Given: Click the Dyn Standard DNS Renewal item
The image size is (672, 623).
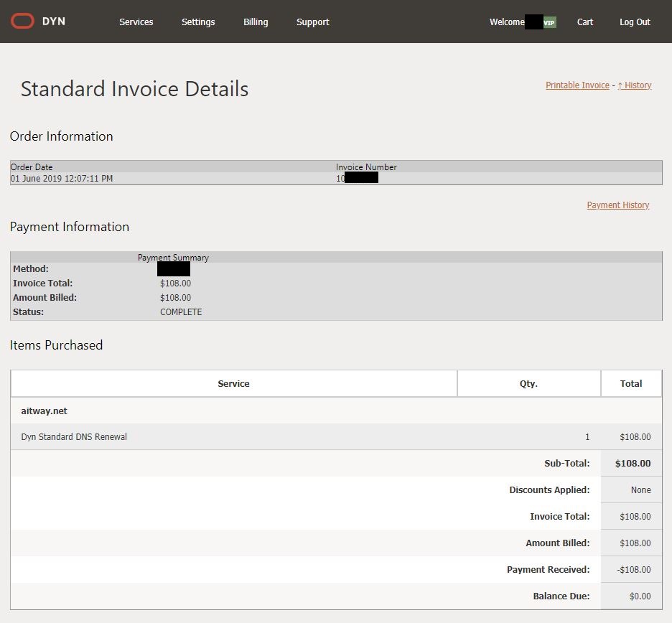Looking at the screenshot, I should point(74,437).
